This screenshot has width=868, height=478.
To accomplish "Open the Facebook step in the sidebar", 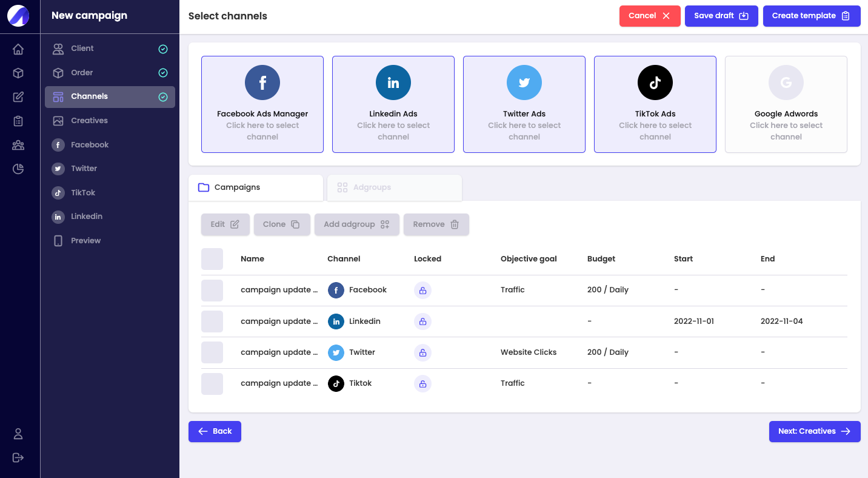I will (x=110, y=145).
